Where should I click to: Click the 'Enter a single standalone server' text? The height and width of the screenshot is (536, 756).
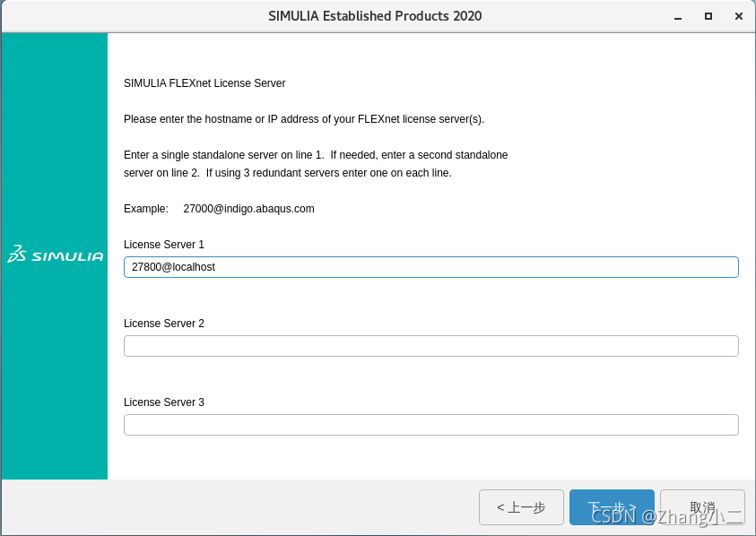click(x=316, y=155)
